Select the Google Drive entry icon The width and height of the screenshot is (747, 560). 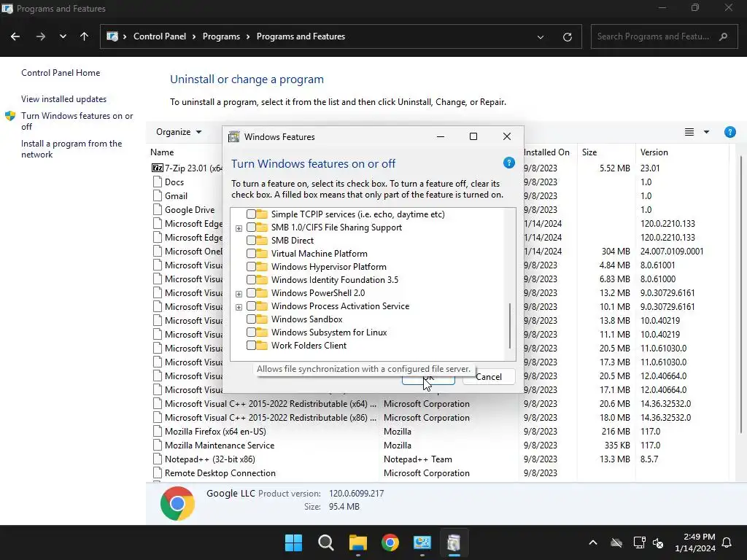coord(158,209)
